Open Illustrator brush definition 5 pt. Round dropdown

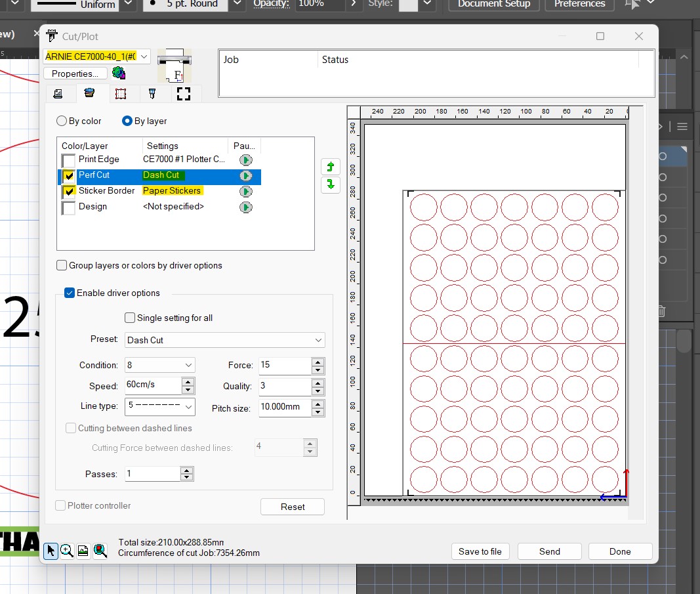237,3
